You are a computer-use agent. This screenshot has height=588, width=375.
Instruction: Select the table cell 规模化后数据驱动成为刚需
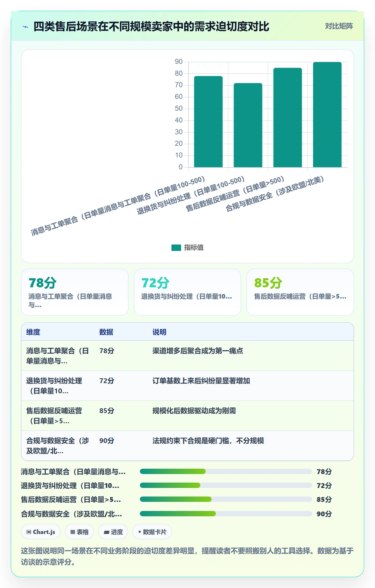(x=194, y=411)
